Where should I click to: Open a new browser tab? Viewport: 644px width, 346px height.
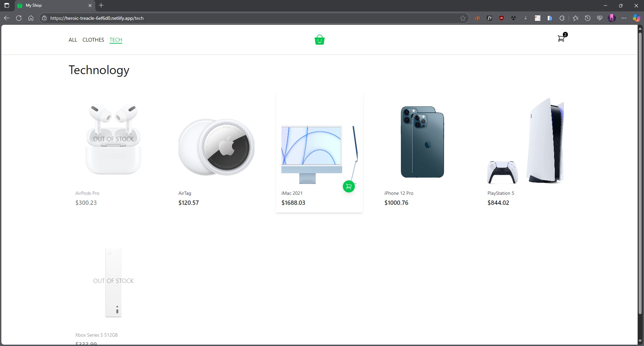point(101,5)
